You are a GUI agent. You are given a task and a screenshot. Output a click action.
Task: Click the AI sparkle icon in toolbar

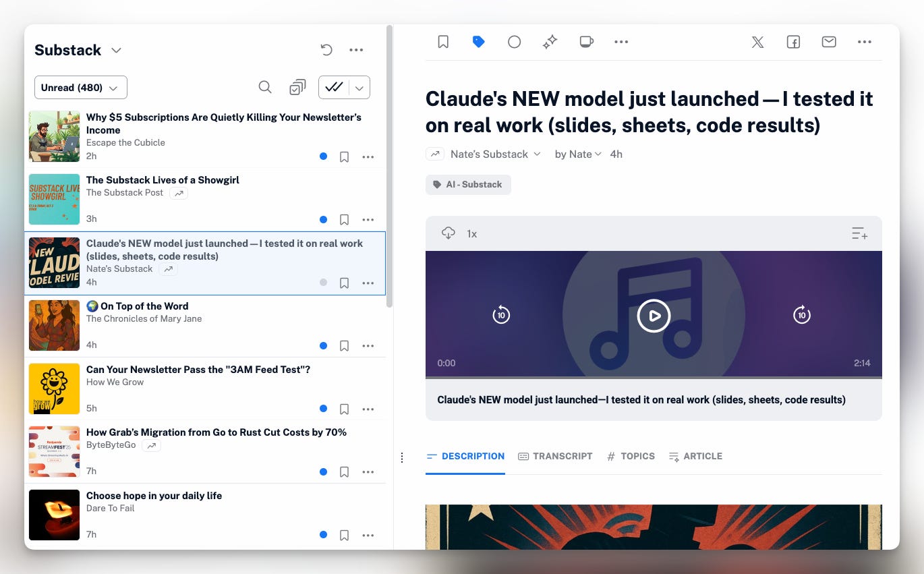[550, 42]
